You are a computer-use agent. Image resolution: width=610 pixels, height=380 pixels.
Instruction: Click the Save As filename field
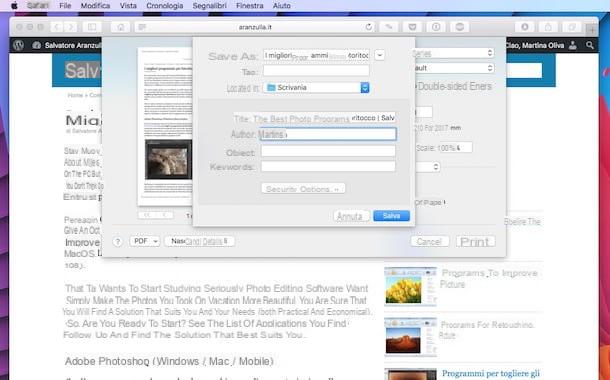316,55
